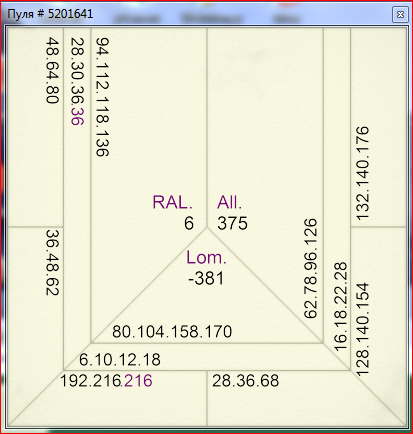Viewport: 413px width, 434px height.
Task: Click vertical score 48.64.80
Action: coord(52,70)
